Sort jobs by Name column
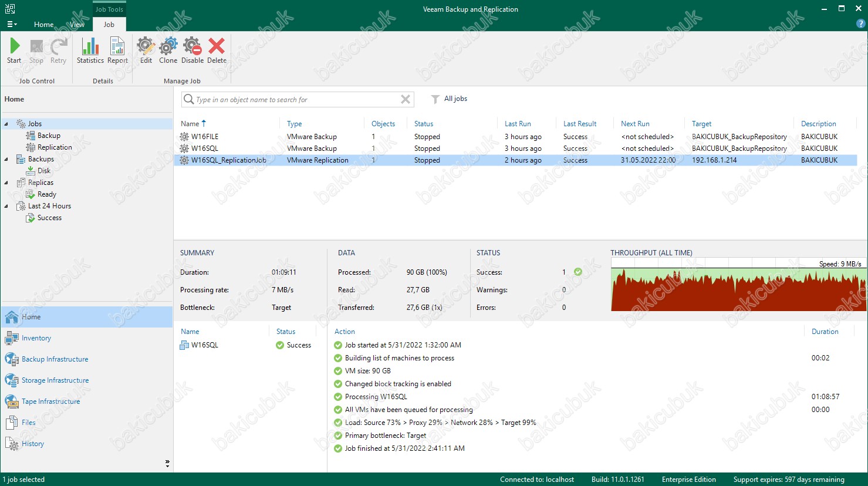 click(190, 124)
